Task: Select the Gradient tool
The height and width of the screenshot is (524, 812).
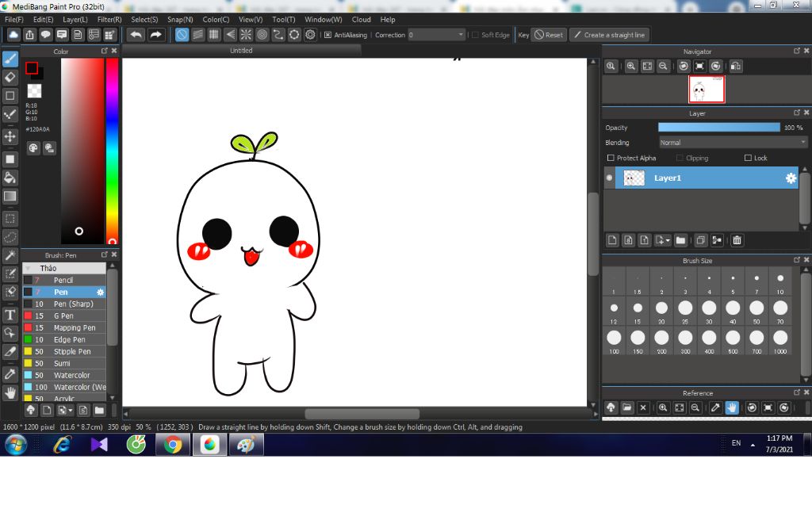Action: tap(10, 197)
